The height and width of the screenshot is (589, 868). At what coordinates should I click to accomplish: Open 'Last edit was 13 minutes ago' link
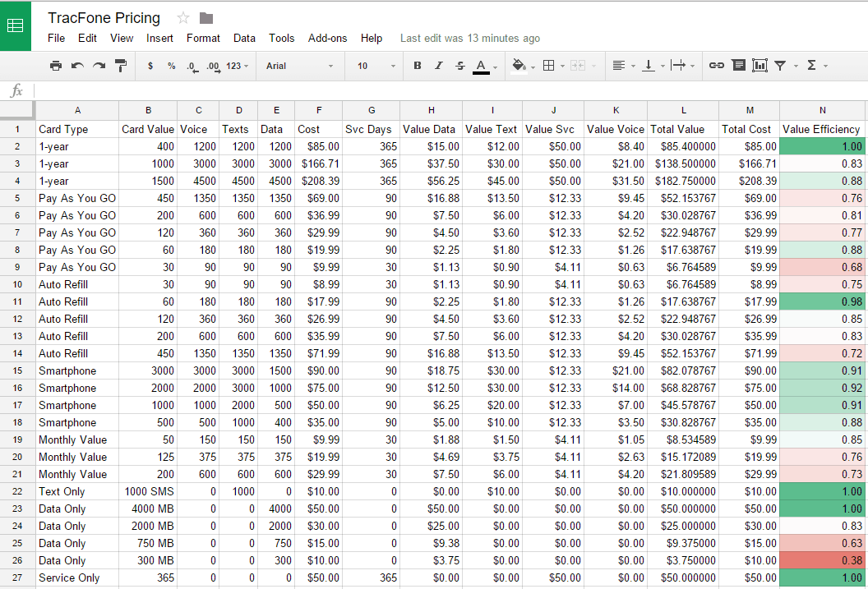[470, 38]
